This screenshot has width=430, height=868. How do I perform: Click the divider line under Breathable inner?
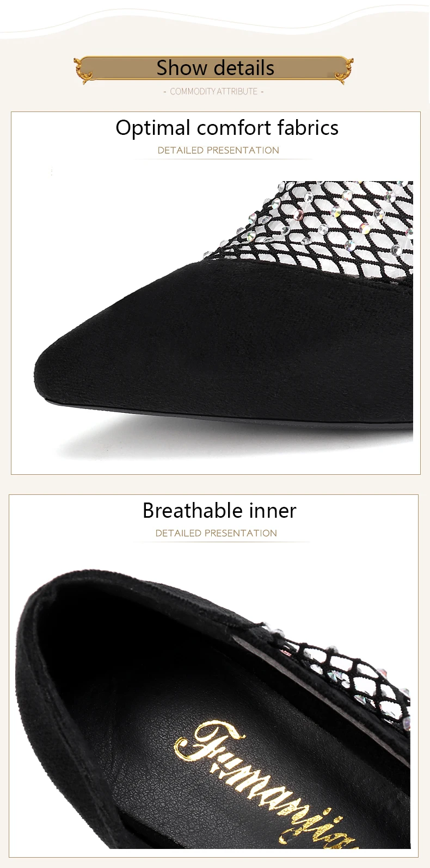[x=222, y=542]
